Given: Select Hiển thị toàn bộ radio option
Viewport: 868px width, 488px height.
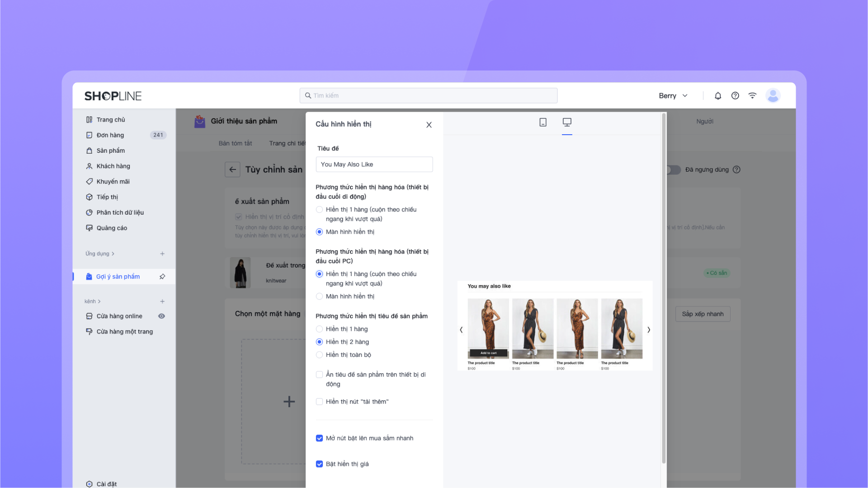Looking at the screenshot, I should click(x=319, y=355).
